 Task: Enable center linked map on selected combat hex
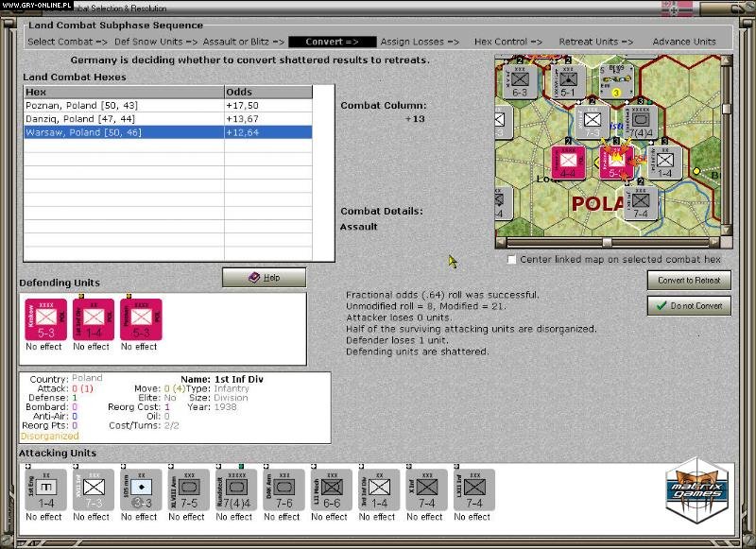coord(511,259)
